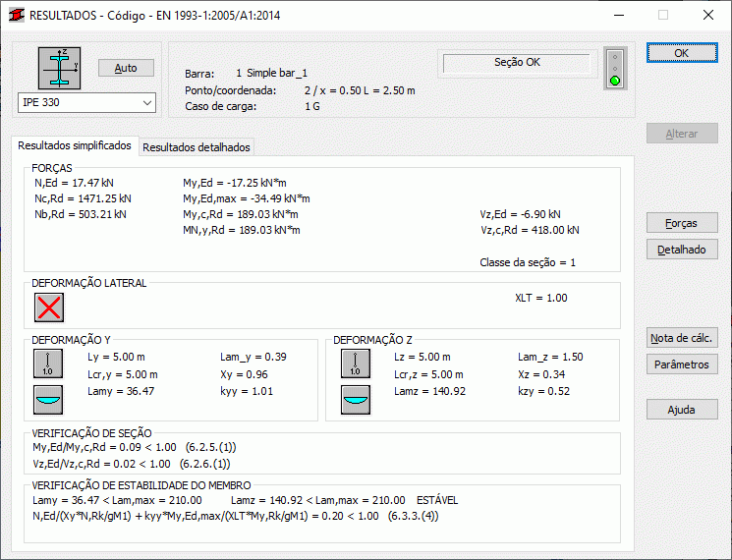Click kyy = 1.01 value
The image size is (732, 560).
pyautogui.click(x=247, y=392)
